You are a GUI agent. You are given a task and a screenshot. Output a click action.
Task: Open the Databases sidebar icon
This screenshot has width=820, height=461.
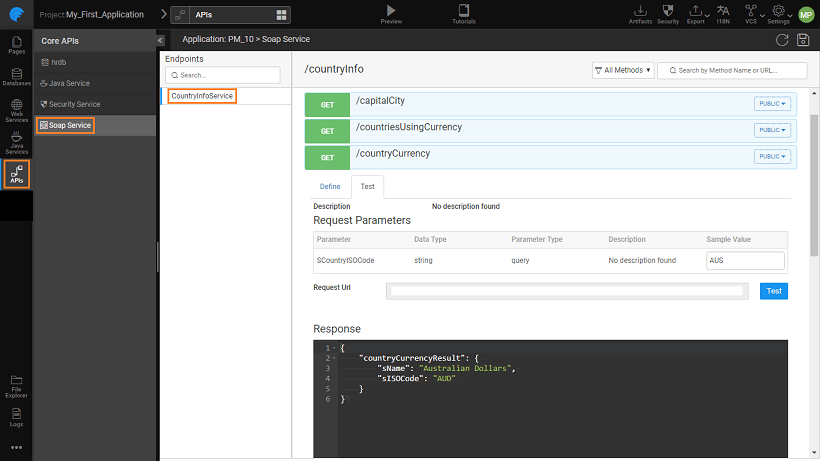coord(16,76)
